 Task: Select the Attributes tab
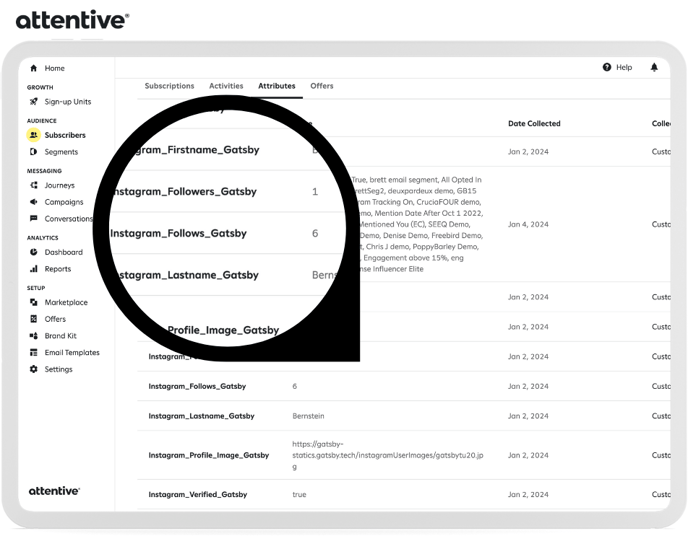(x=276, y=86)
